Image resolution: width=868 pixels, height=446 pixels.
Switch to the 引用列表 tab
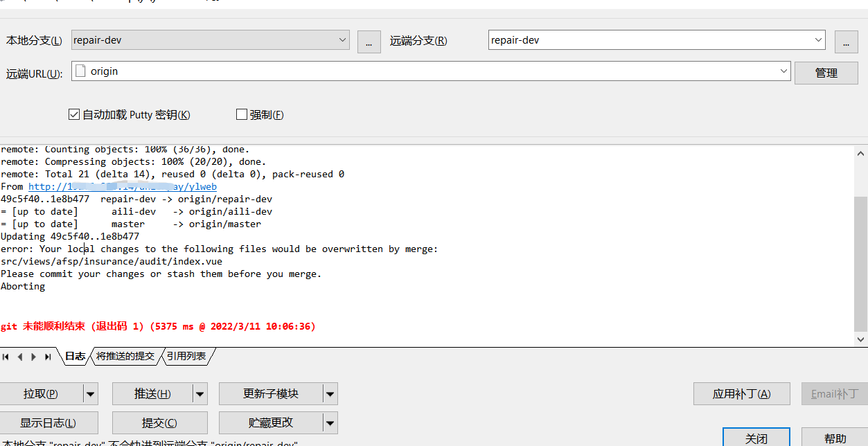pos(185,356)
